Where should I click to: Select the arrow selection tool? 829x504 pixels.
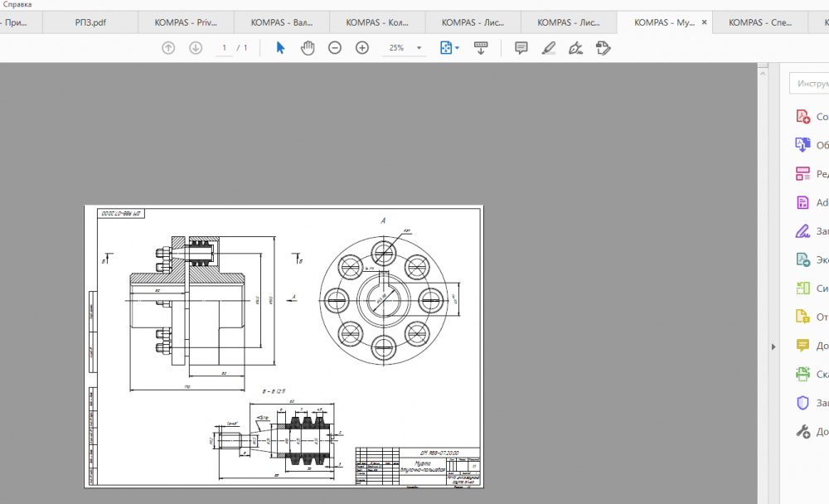[280, 48]
